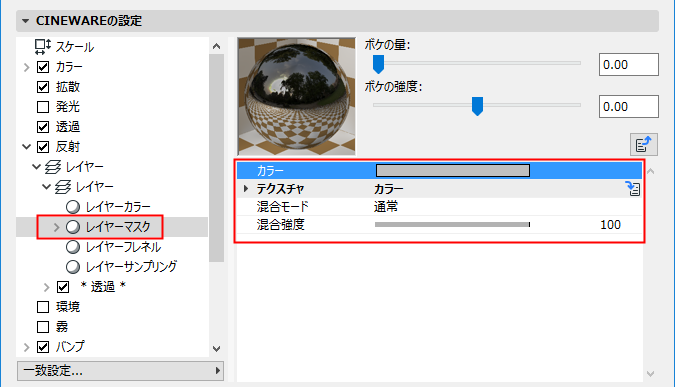Click the ボケの強度 value field
This screenshot has width=675, height=387.
[629, 106]
